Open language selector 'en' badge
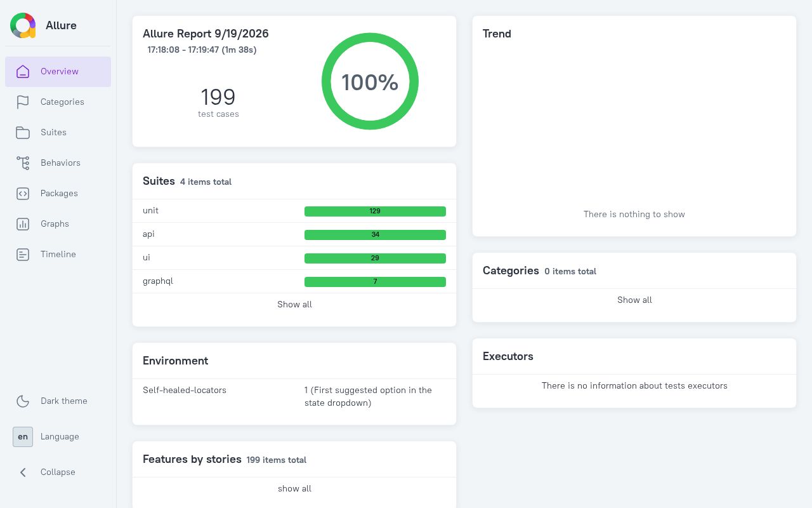This screenshot has width=812, height=508. [x=23, y=437]
